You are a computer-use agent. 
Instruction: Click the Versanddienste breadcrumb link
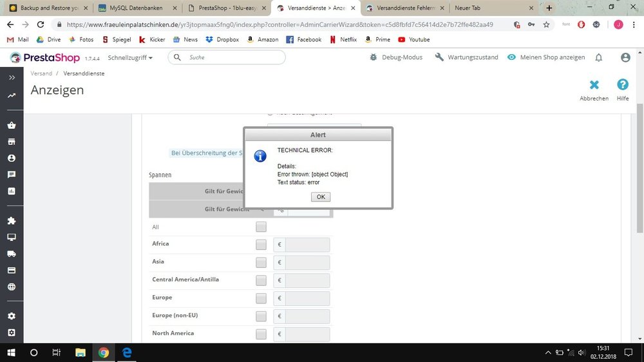click(84, 73)
